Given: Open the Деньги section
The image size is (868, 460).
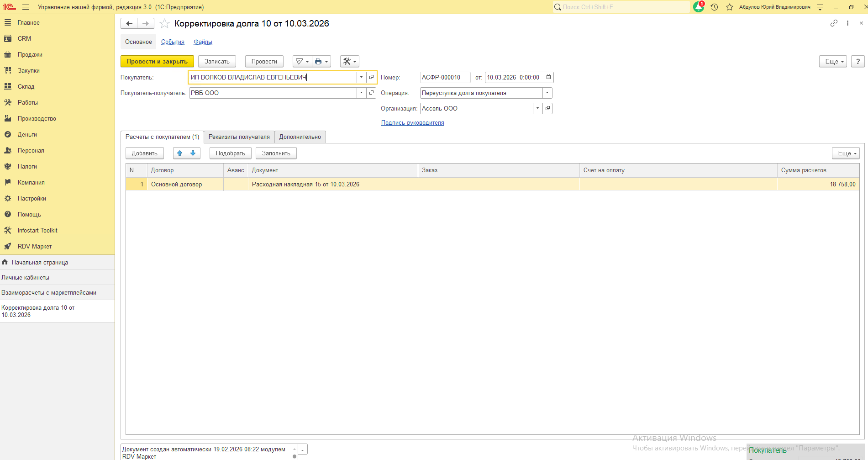Looking at the screenshot, I should 57,134.
